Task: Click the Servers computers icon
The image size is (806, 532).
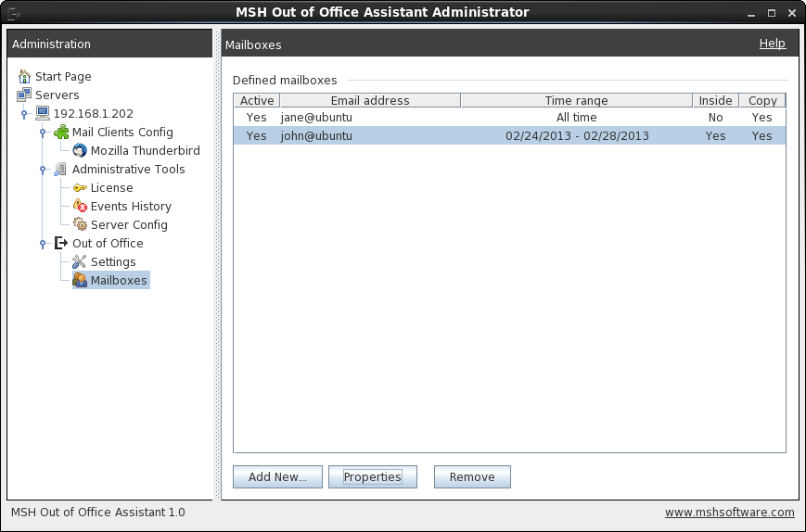Action: pos(24,95)
